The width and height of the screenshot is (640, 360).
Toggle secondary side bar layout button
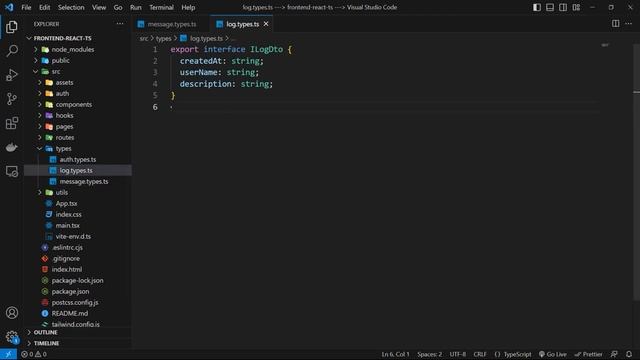tap(563, 7)
